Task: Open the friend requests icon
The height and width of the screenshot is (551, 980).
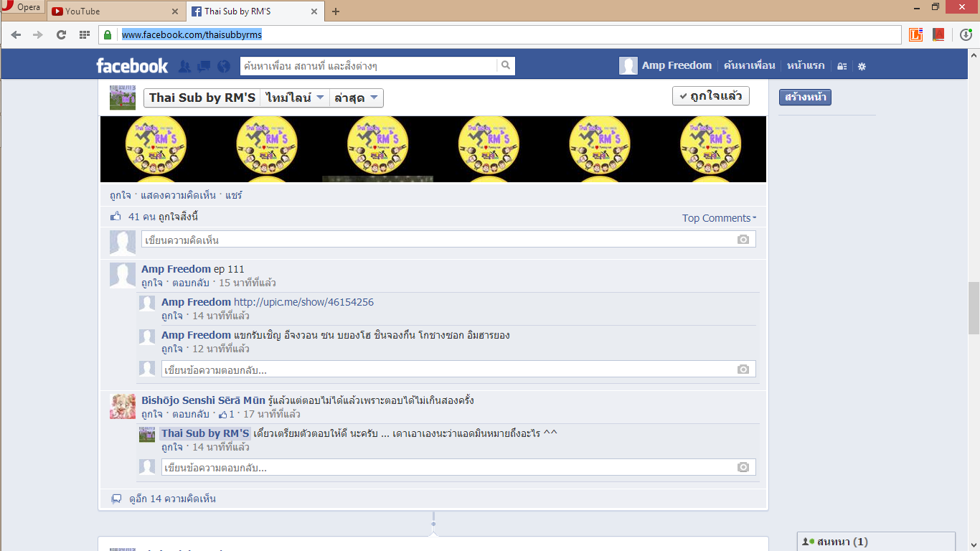Action: coord(184,66)
